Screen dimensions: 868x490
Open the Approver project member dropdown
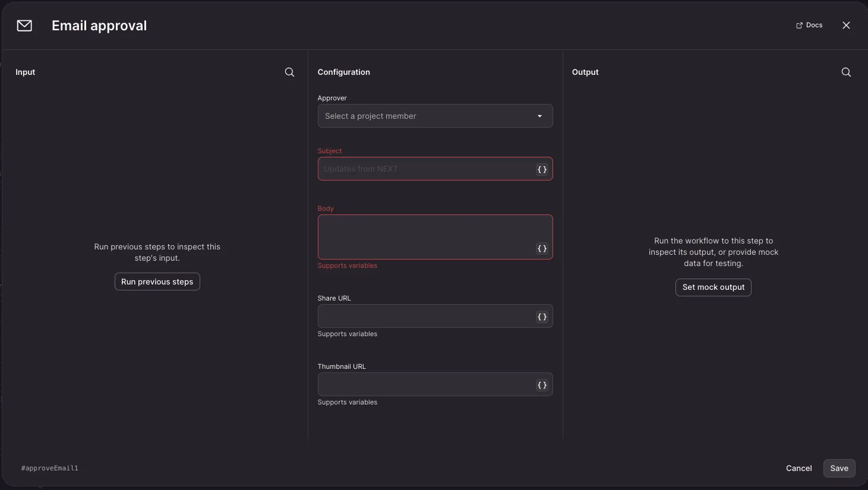tap(435, 116)
